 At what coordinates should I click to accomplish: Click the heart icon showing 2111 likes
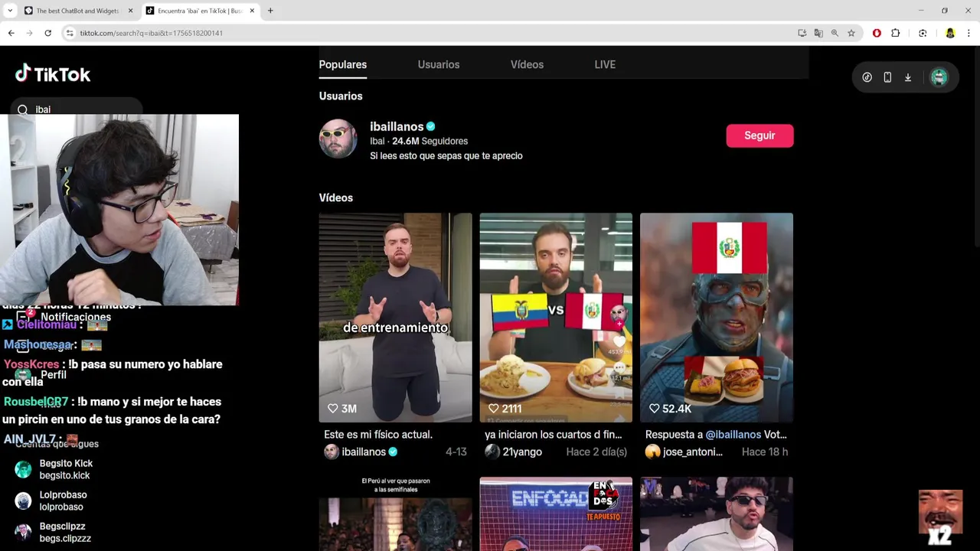tap(493, 409)
